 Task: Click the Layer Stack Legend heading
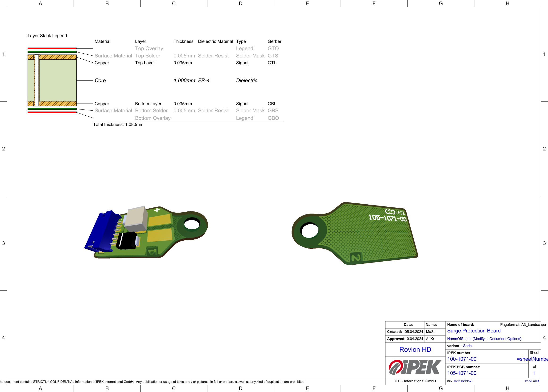coord(47,36)
